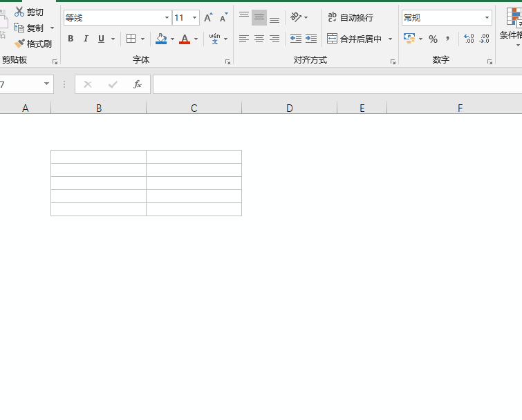This screenshot has height=420, width=522.
Task: Expand the Name Box dropdown arrow
Action: [46, 84]
